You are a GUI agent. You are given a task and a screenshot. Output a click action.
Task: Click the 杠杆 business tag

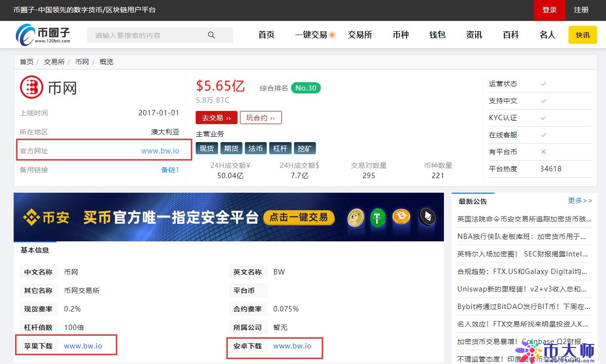point(280,148)
